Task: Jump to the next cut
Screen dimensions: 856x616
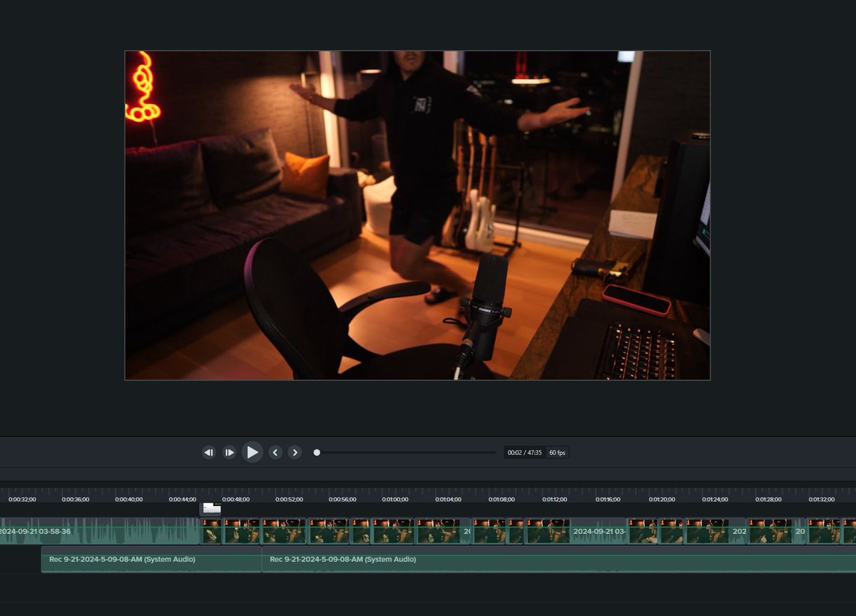Action: 295,452
